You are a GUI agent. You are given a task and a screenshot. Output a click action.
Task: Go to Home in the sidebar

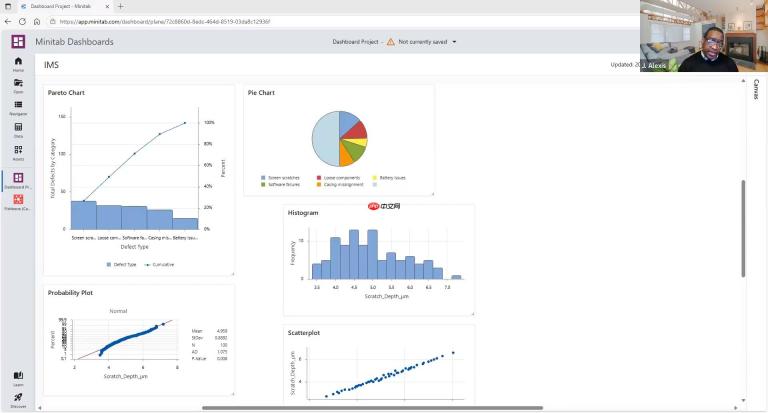pos(18,64)
